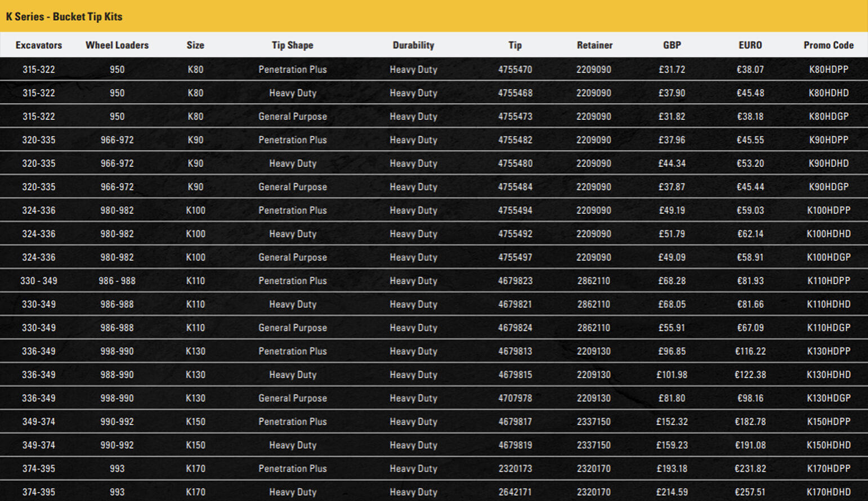868x501 pixels.
Task: Select tip part number 2320173
Action: (514, 468)
